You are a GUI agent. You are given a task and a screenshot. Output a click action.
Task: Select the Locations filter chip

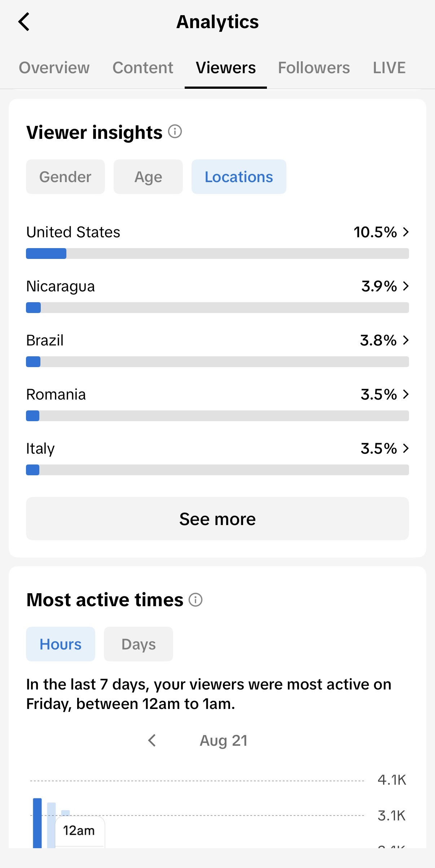[x=239, y=177]
